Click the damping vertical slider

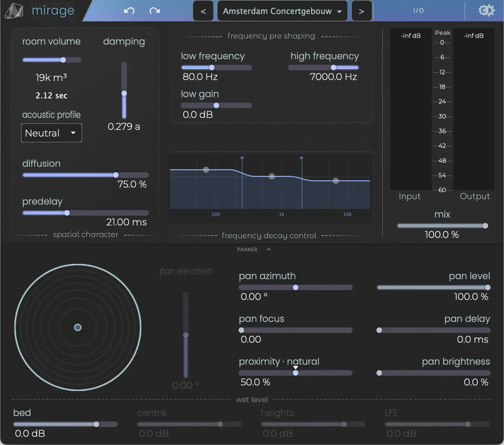[x=124, y=90]
